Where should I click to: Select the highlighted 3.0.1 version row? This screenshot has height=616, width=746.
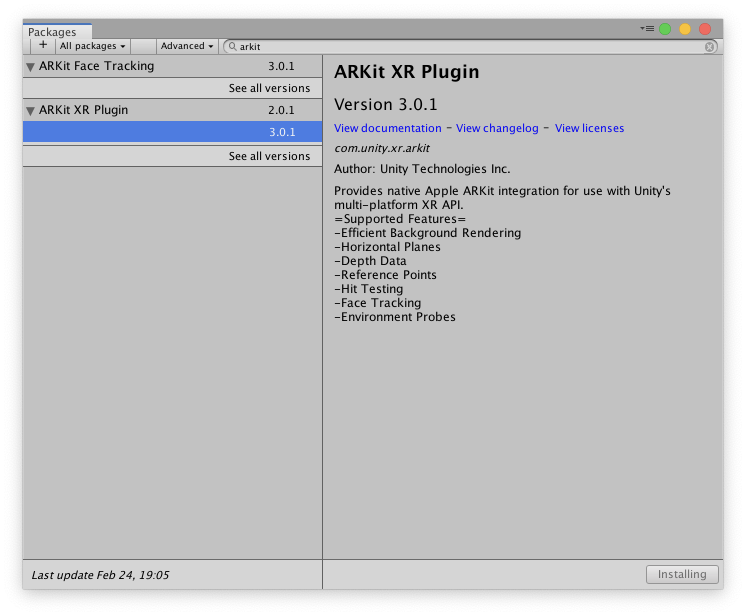point(172,132)
